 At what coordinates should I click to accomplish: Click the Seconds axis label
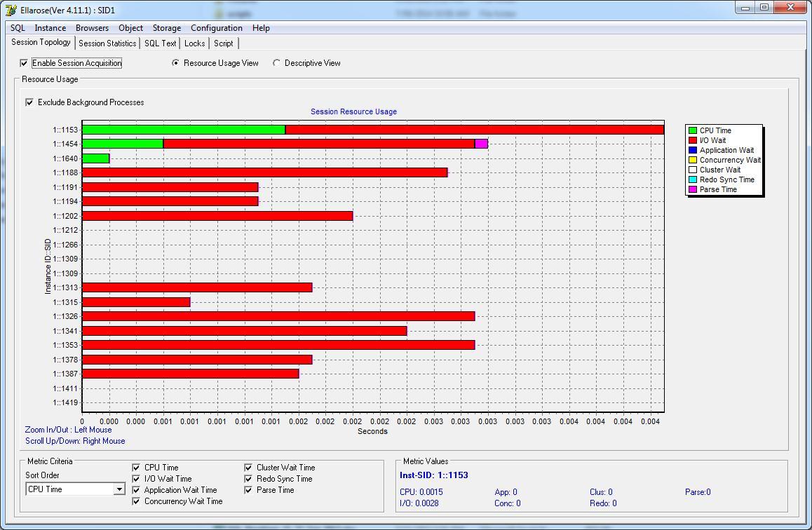372,431
